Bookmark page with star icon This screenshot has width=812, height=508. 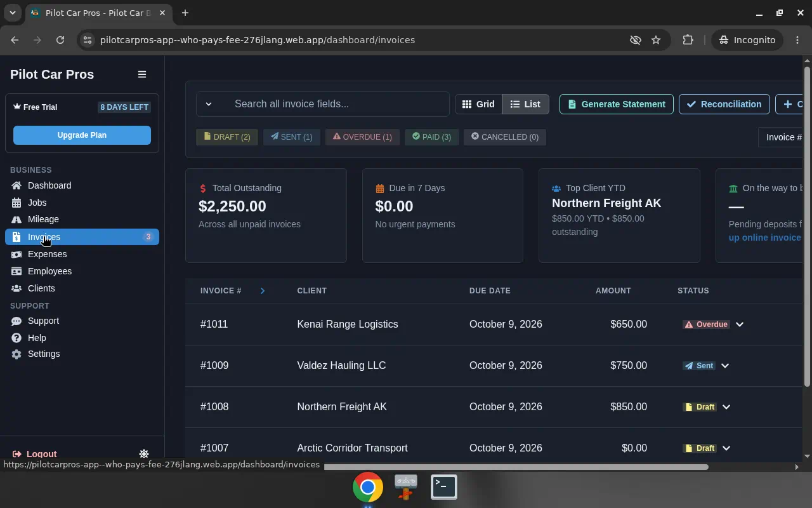pos(656,40)
